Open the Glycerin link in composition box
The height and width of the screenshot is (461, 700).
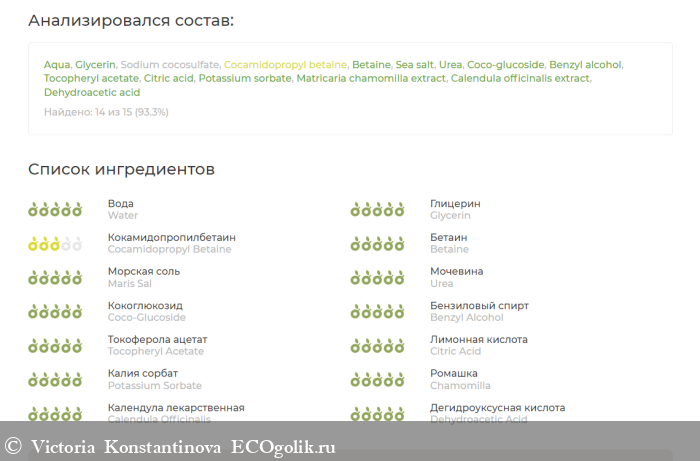pos(95,64)
